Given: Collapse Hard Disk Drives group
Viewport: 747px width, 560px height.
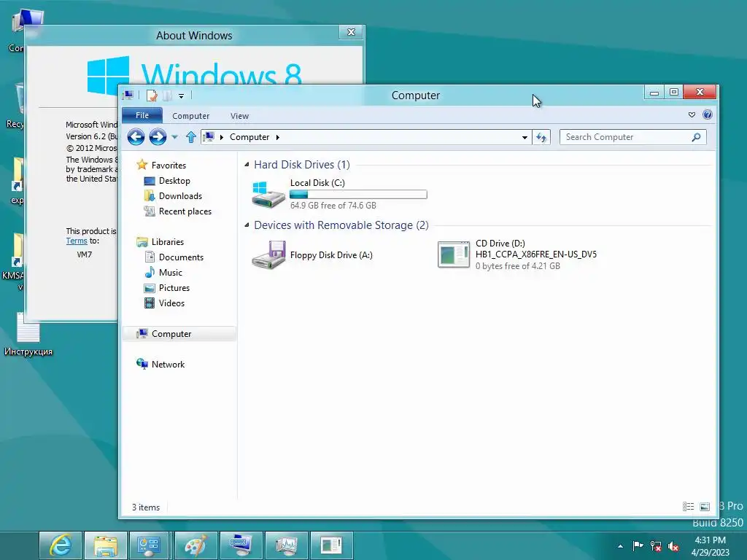Looking at the screenshot, I should point(247,164).
